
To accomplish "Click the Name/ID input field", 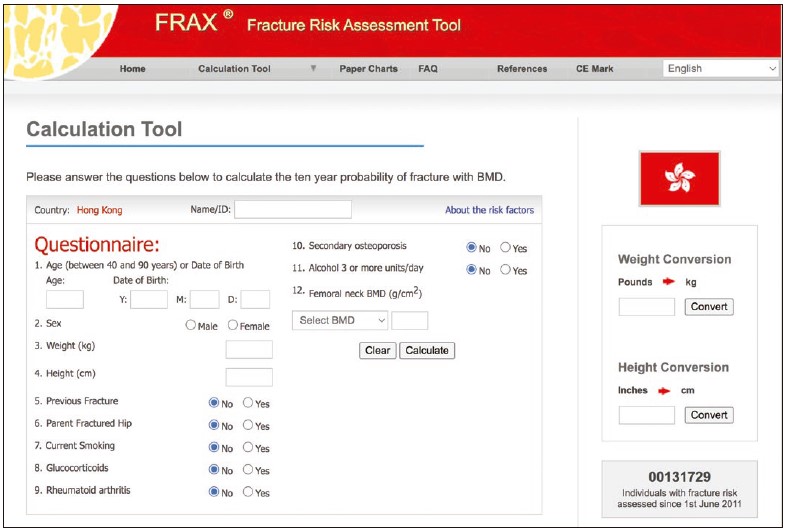I will pos(293,210).
